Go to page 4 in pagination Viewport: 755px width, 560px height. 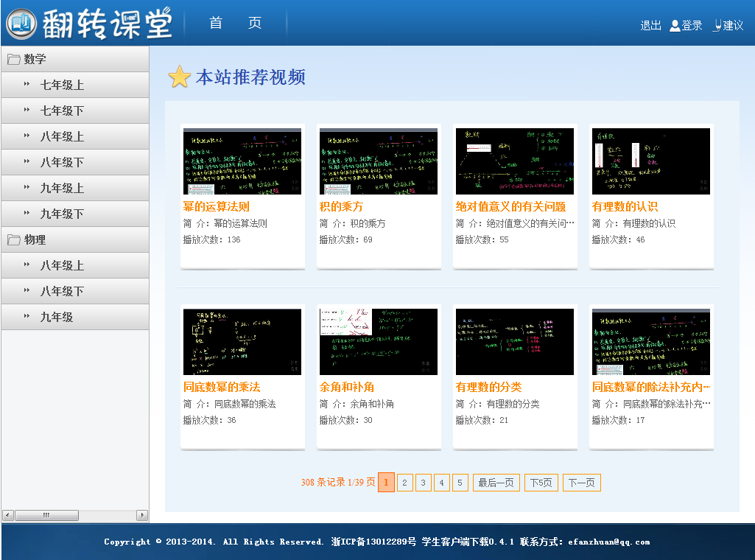(441, 483)
